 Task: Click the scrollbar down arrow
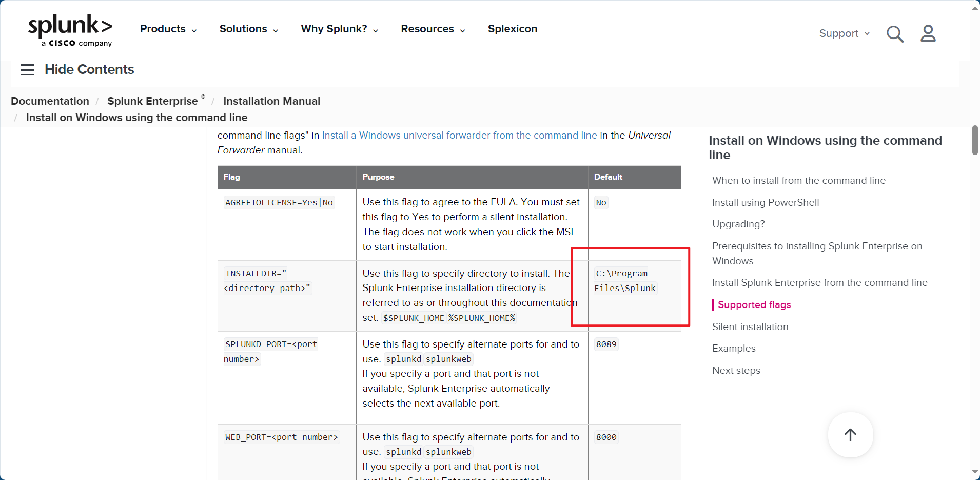pos(975,473)
